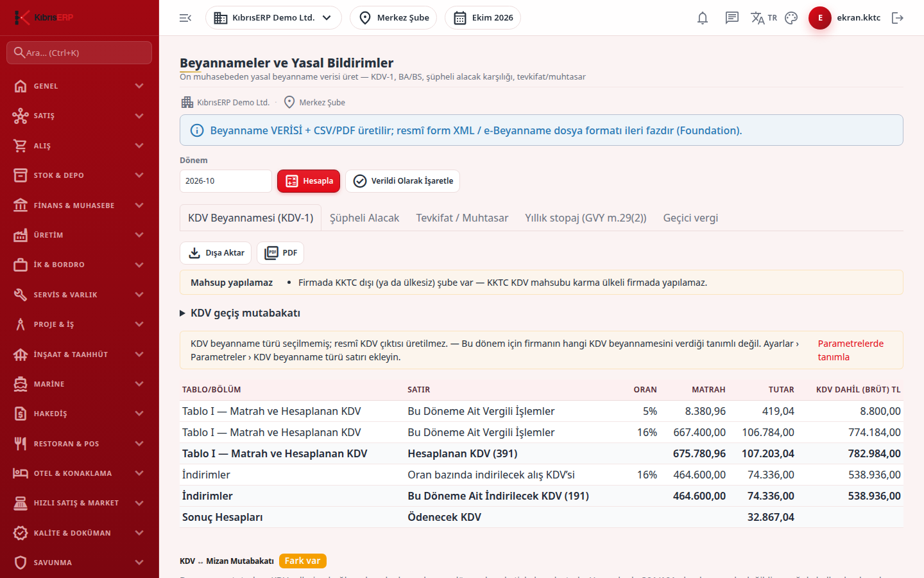
Task: Open the Ekim 2026 period picker
Action: tap(483, 18)
